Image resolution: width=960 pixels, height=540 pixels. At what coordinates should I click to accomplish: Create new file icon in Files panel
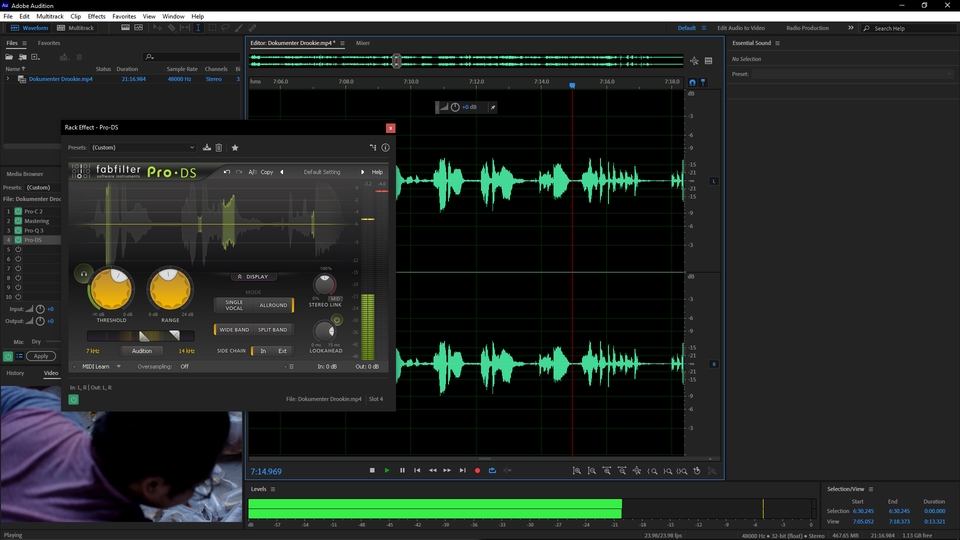[36, 57]
